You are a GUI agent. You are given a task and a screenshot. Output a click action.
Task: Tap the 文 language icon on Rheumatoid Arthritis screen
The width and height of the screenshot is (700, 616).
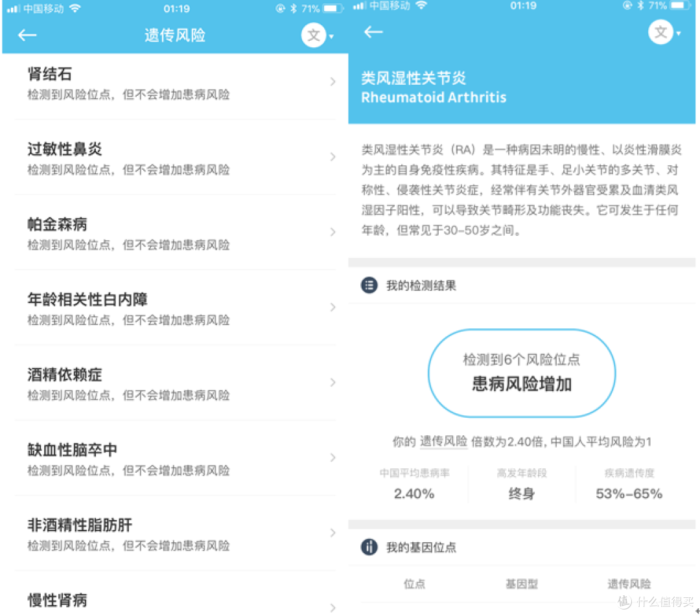click(660, 32)
